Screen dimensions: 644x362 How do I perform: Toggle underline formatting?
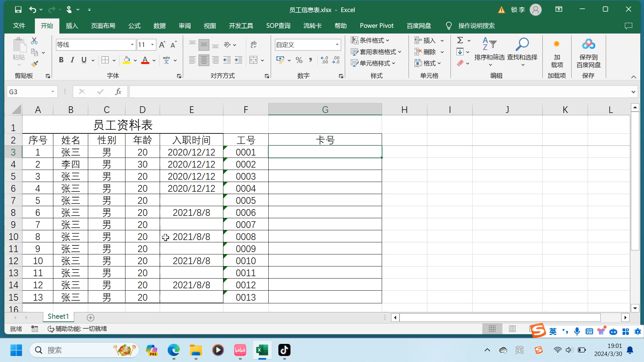(84, 60)
